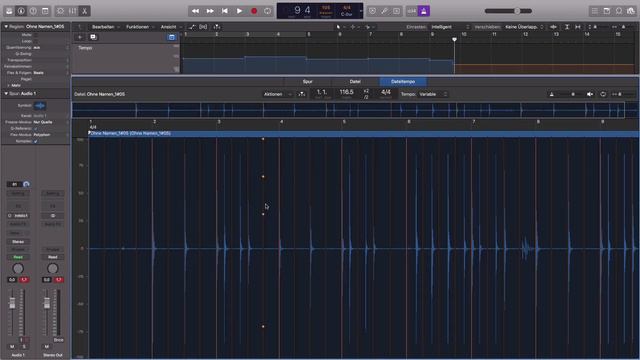Switch to the Spur editor tab
Viewport: 640px width, 360px height.
307,82
